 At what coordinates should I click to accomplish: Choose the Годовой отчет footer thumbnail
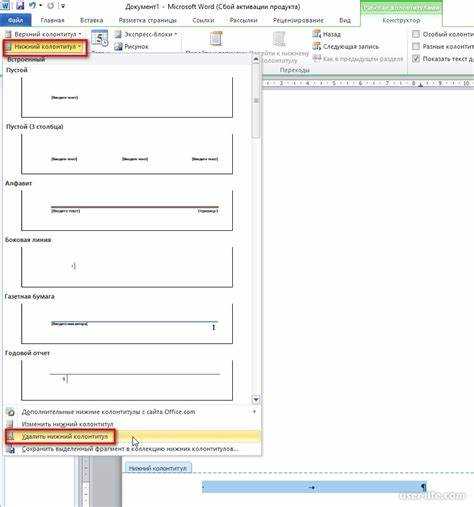click(127, 380)
